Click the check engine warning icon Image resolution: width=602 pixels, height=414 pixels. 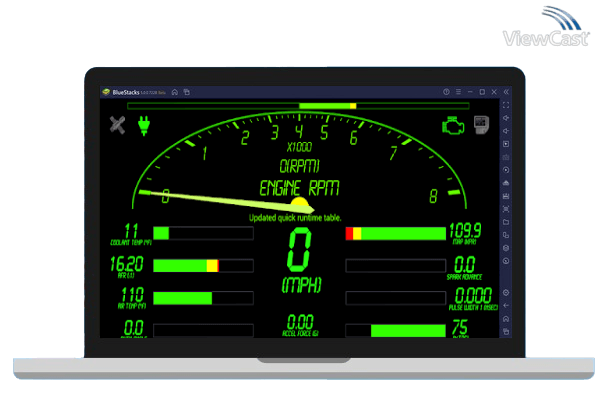[x=453, y=126]
